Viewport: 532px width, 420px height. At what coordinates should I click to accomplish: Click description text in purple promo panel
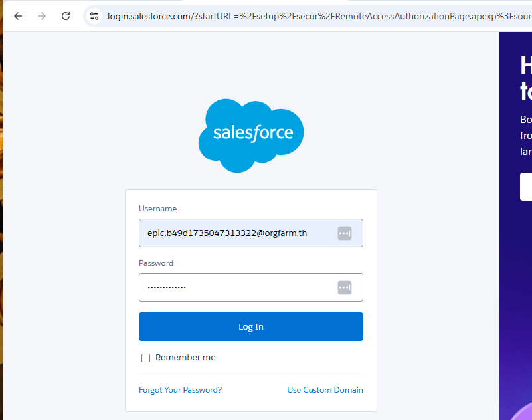tap(525, 135)
